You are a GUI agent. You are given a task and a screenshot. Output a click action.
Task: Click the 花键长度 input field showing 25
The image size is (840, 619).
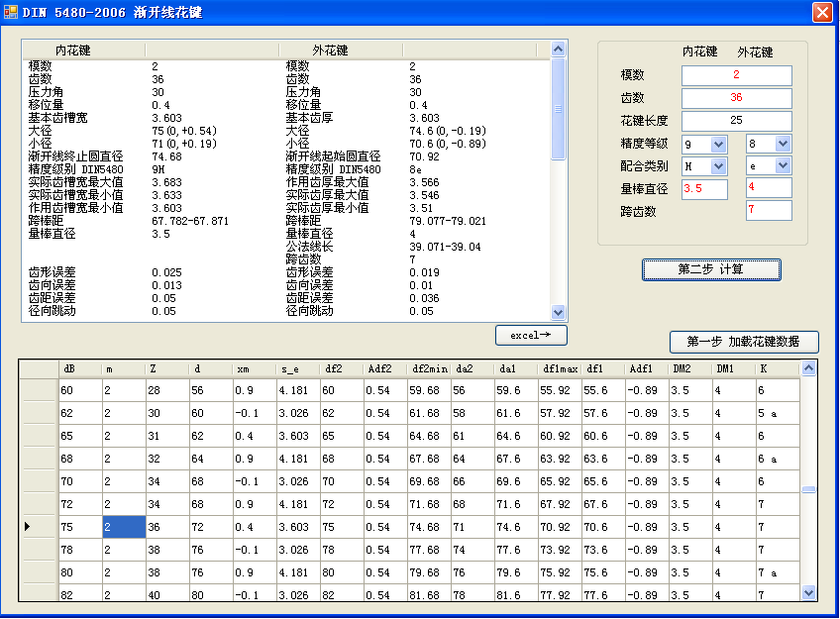tap(737, 121)
